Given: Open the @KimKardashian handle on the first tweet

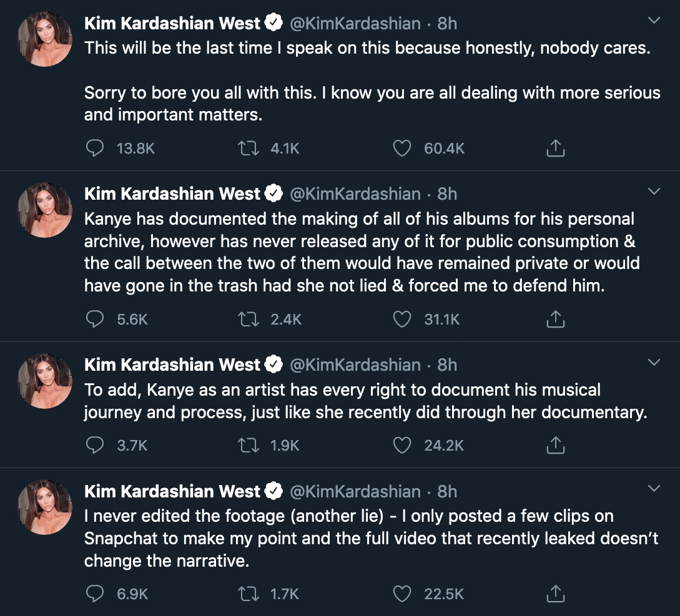Looking at the screenshot, I should pyautogui.click(x=354, y=24).
